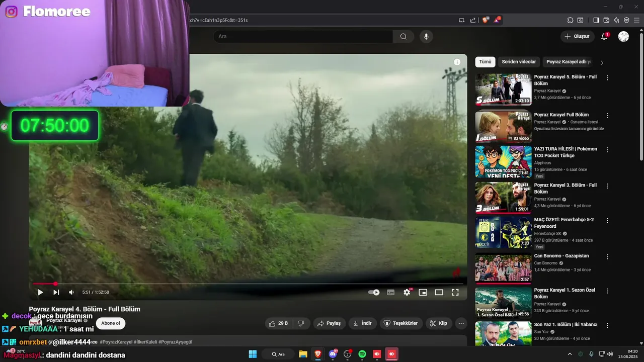Toggle the Brave sidebar panel icon
This screenshot has height=362, width=644.
coord(596,20)
